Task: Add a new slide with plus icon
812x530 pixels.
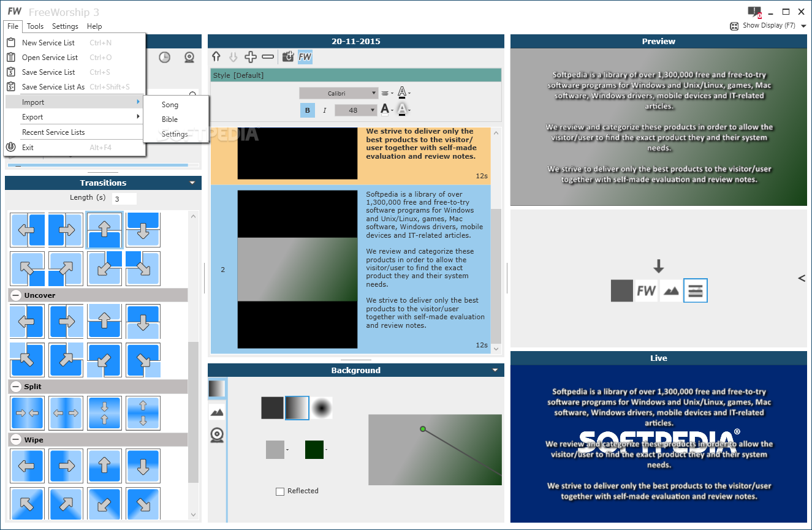Action: pyautogui.click(x=250, y=57)
